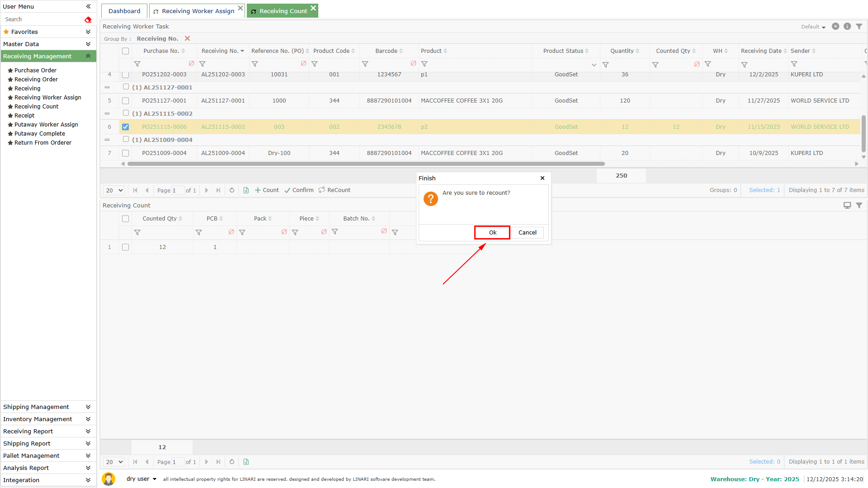
Task: Click the Excel export icon in upper pager
Action: [x=246, y=190]
